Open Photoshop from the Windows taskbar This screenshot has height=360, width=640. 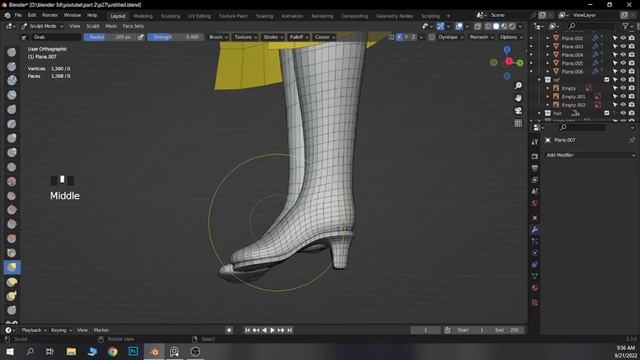(x=133, y=351)
